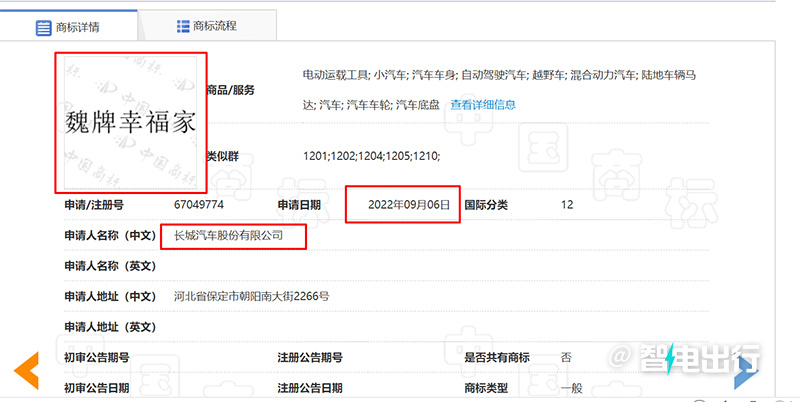This screenshot has height=402, width=800.
Task: Click goods list line starting 电动运载工具
Action: point(499,76)
